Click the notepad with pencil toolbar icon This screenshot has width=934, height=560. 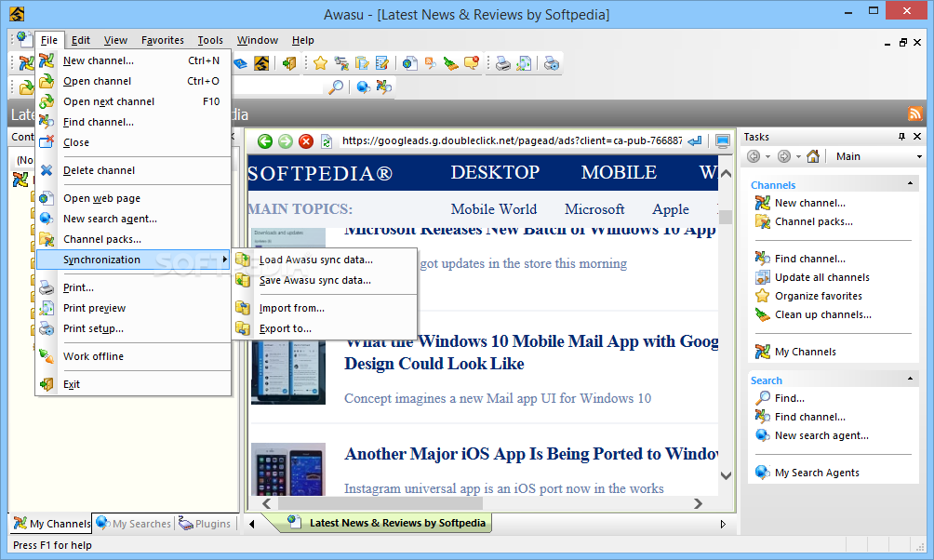point(381,63)
